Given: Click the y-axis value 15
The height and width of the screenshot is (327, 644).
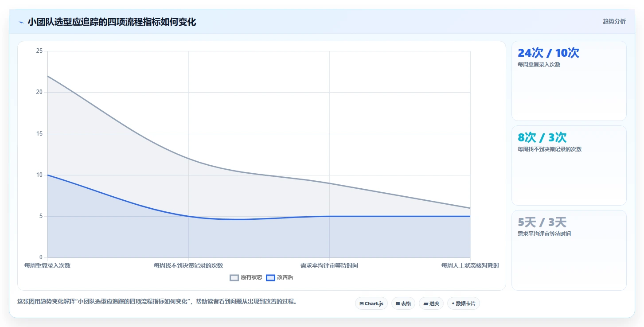Looking at the screenshot, I should (x=39, y=133).
